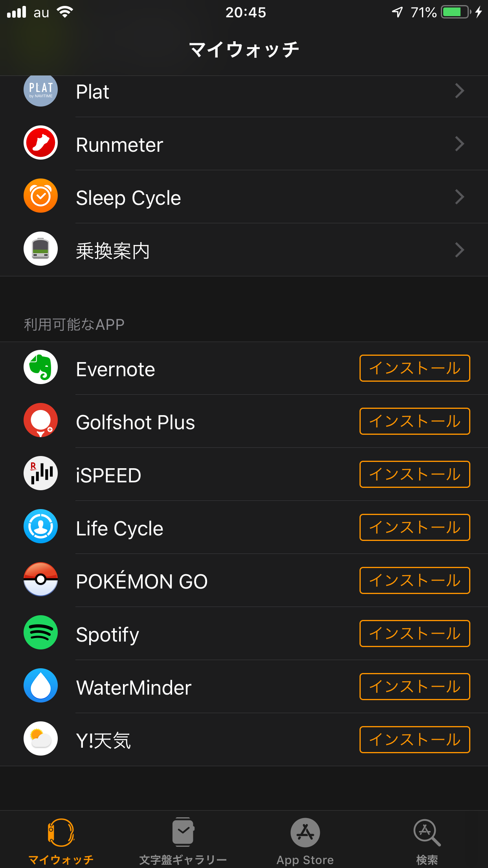
Task: Tap the Runmeter shoe icon
Action: pos(40,143)
